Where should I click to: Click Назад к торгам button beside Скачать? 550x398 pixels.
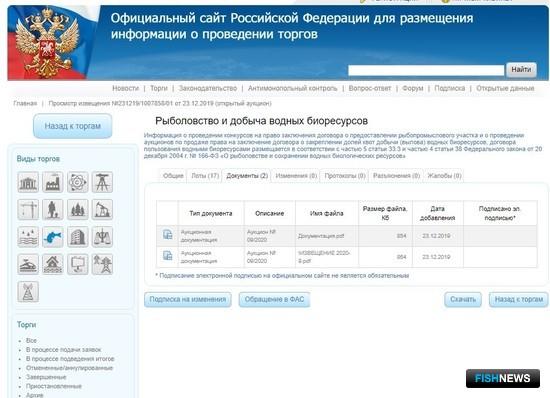click(519, 299)
